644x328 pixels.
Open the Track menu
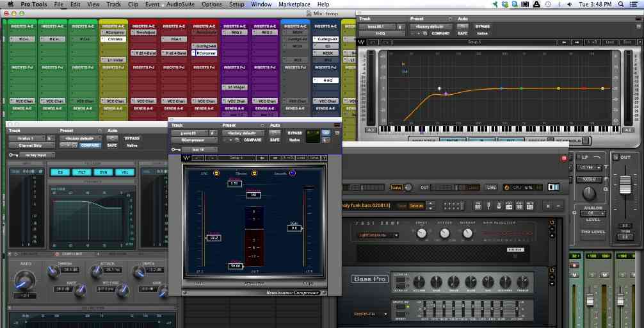click(x=114, y=4)
